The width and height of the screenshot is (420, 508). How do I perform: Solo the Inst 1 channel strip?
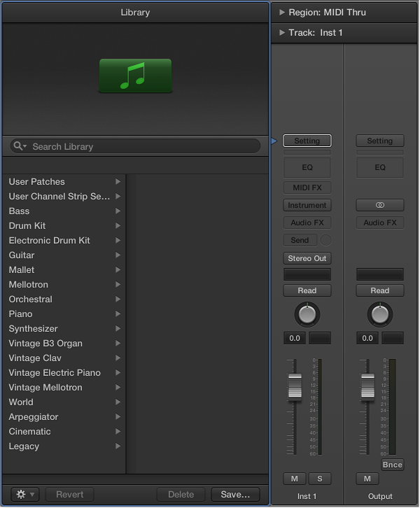(x=319, y=479)
